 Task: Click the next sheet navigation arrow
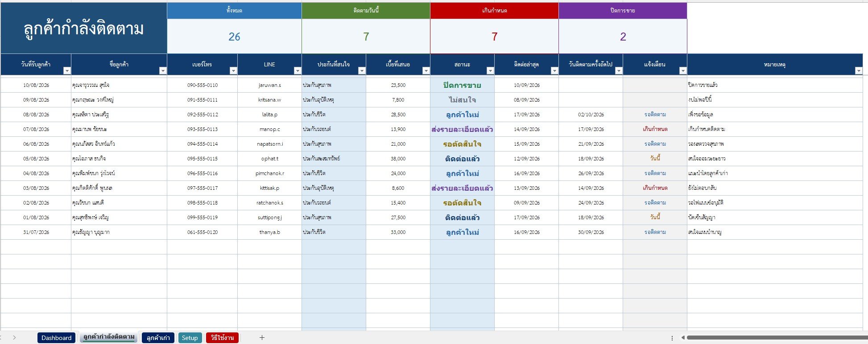(x=14, y=338)
